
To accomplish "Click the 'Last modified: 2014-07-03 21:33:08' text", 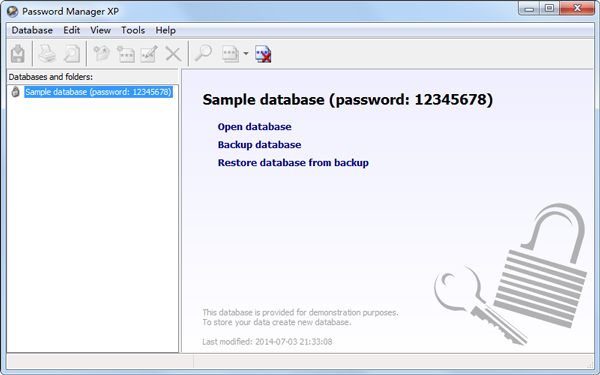I will [267, 342].
